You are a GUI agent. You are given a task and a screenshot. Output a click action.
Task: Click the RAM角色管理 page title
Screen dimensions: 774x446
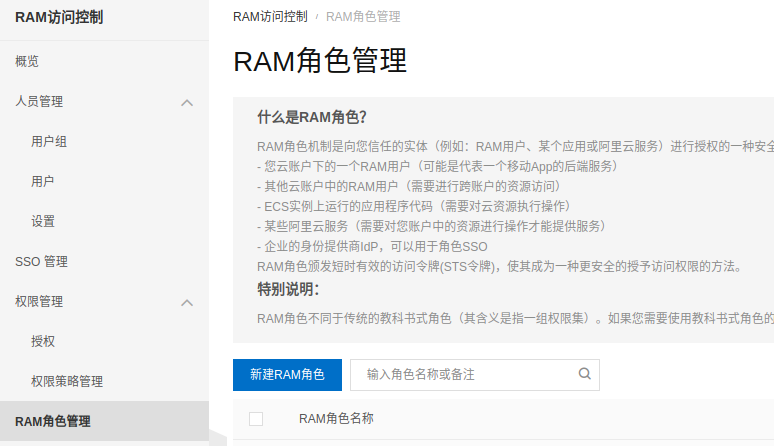(320, 61)
